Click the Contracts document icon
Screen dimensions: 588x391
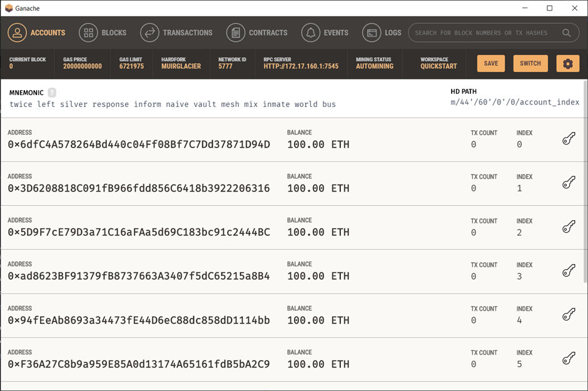coord(236,33)
